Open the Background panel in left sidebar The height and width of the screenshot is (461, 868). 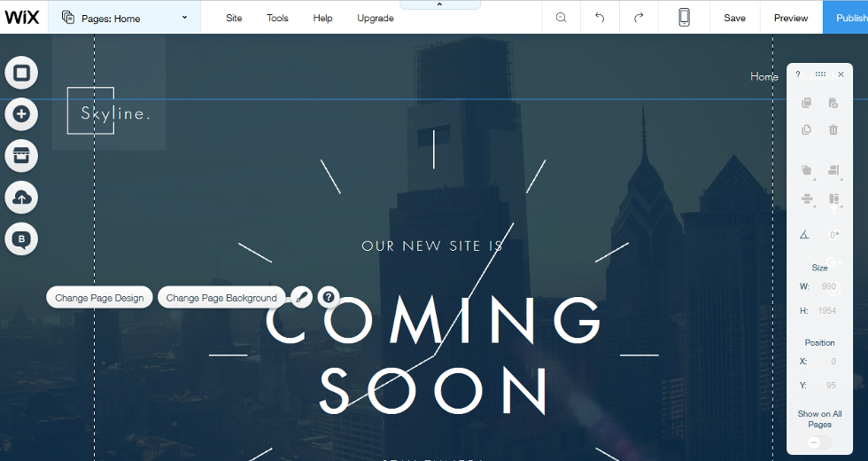21,73
